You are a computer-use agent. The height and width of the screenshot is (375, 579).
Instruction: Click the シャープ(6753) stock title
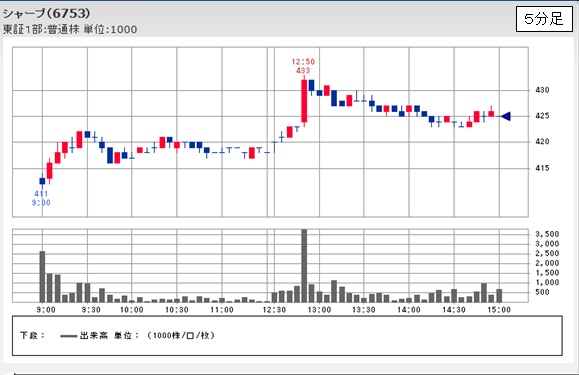tap(47, 13)
